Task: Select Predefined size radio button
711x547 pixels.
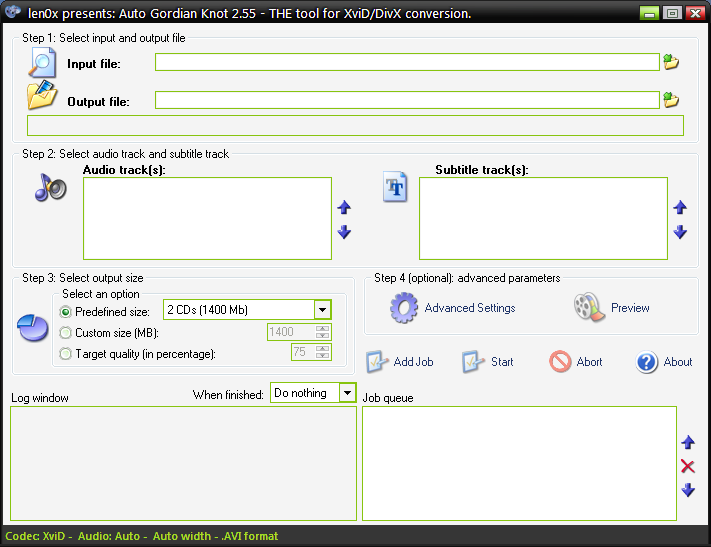Action: pyautogui.click(x=65, y=312)
